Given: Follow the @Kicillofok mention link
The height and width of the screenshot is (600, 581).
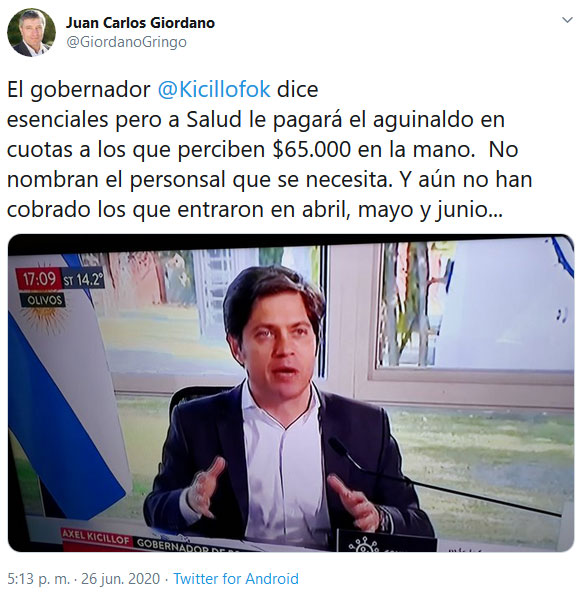Looking at the screenshot, I should point(214,90).
